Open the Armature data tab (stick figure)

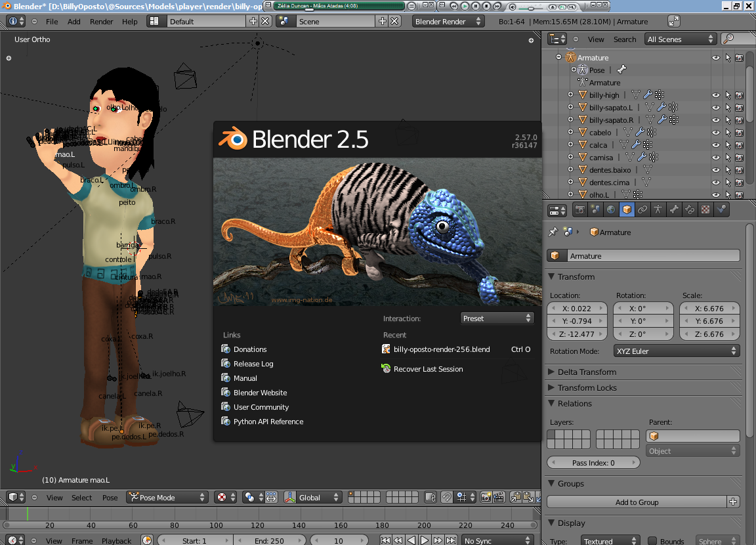[658, 209]
